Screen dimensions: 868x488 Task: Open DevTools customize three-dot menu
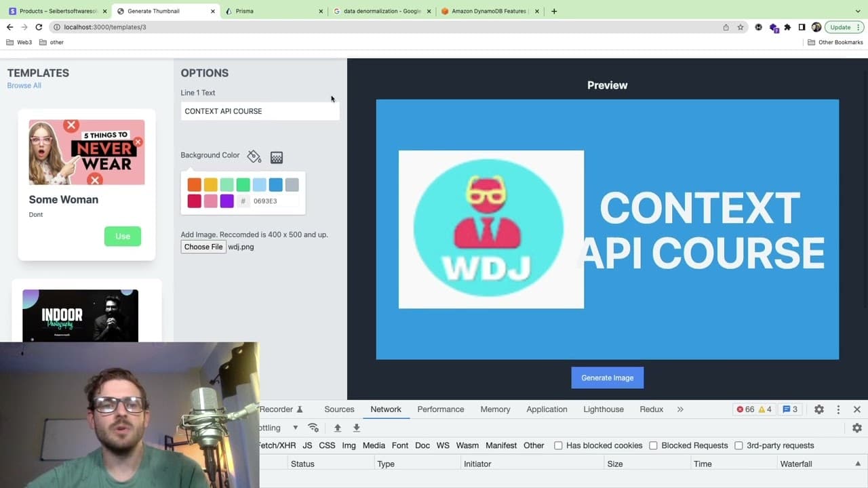[838, 409]
